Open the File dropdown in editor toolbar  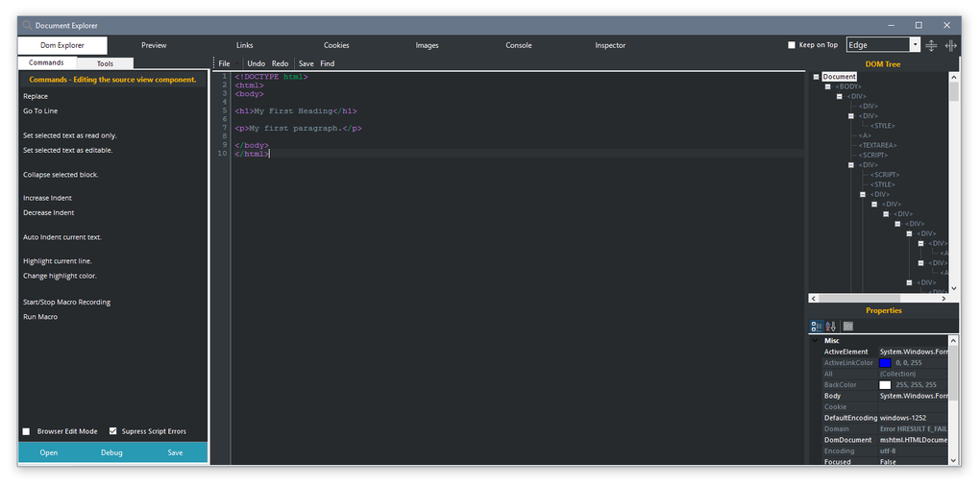tap(224, 63)
